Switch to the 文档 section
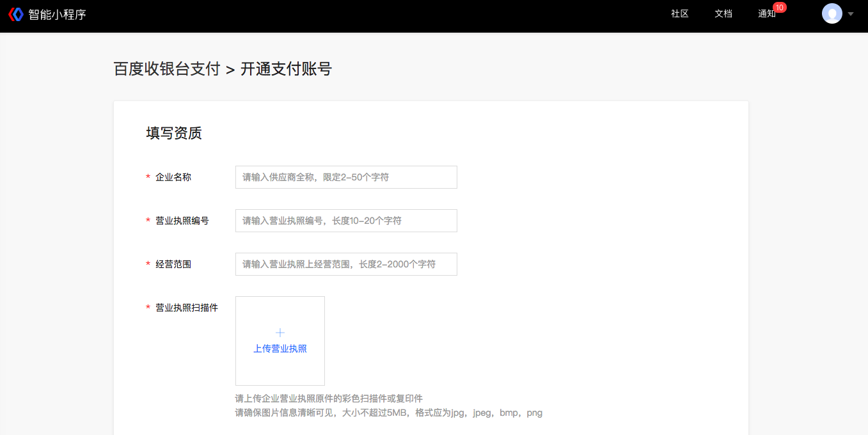Viewport: 868px width, 435px height. click(723, 13)
